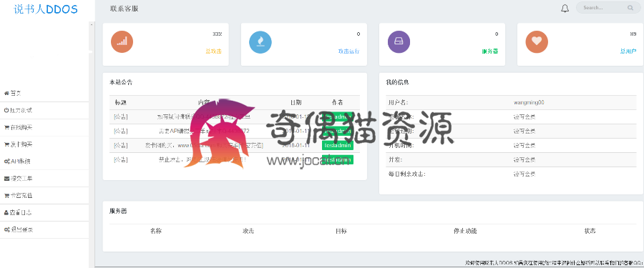Choose 退出登录 to log out

44,230
